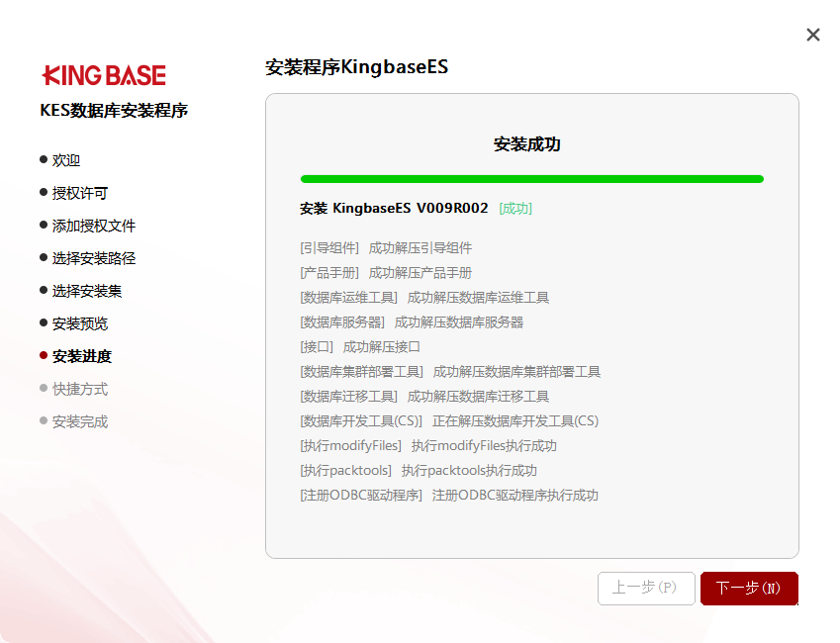Click the 执行modifyFiles执行成功 log line
Image resolution: width=840 pixels, height=643 pixels.
[x=484, y=445]
